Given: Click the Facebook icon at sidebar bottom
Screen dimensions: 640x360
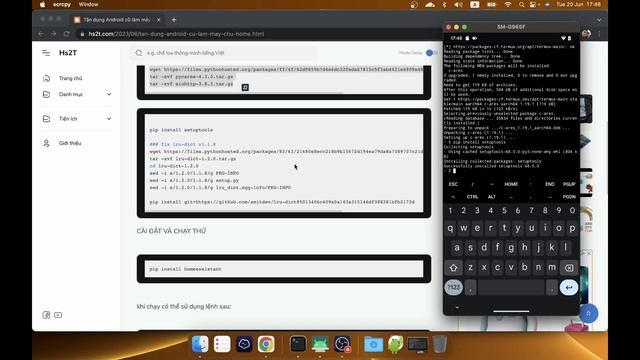Looking at the screenshot, I should [46, 315].
